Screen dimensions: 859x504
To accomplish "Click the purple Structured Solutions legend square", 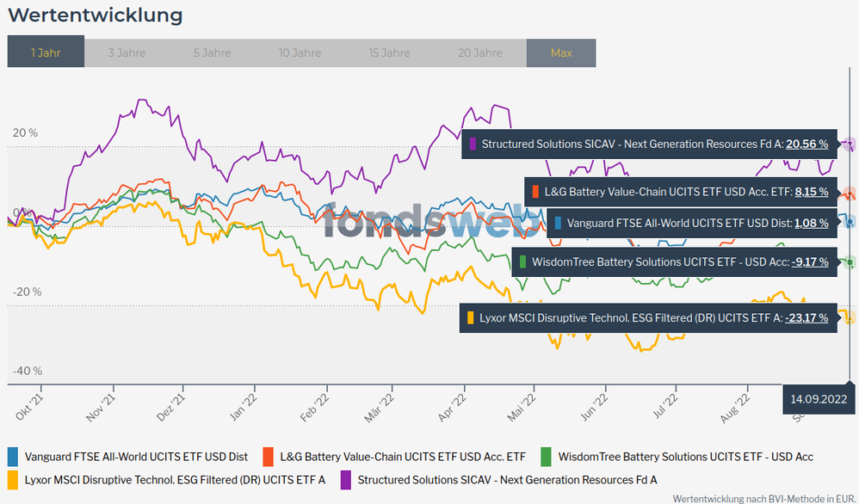I will tap(345, 479).
